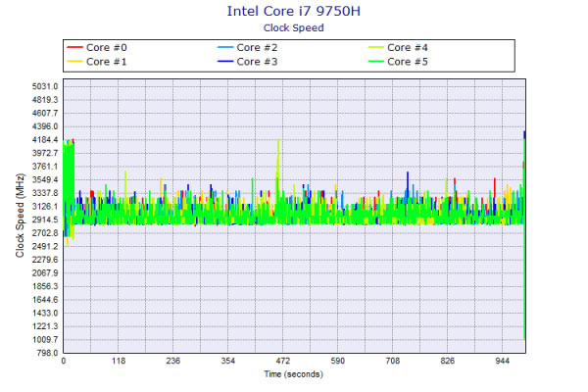The width and height of the screenshot is (588, 392).
Task: Click the 3549.4 y-axis value
Action: coord(45,179)
